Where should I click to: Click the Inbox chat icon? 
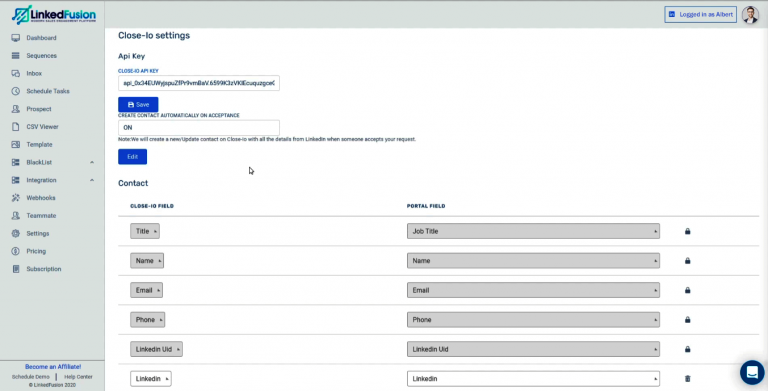16,73
